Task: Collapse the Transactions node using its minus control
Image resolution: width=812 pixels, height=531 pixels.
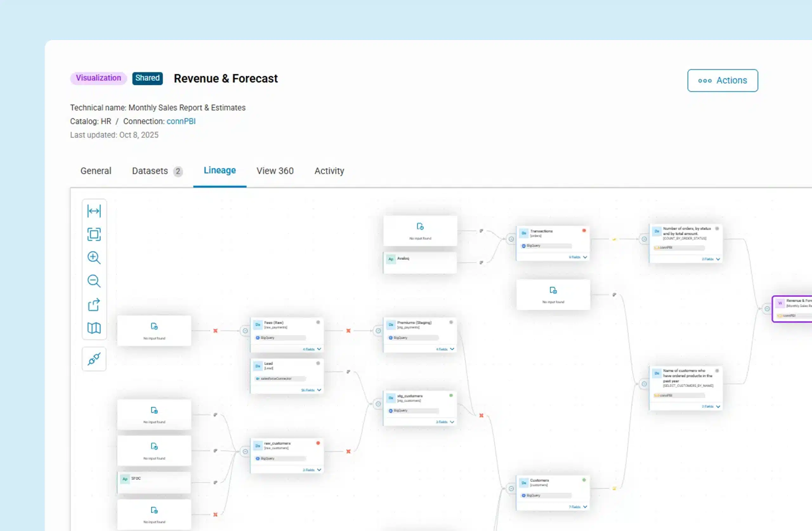Action: pos(511,239)
